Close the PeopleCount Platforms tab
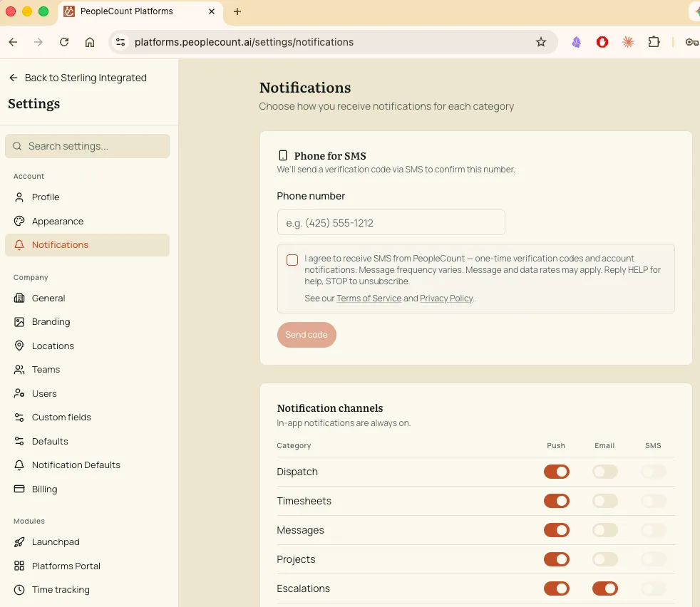 [x=212, y=11]
